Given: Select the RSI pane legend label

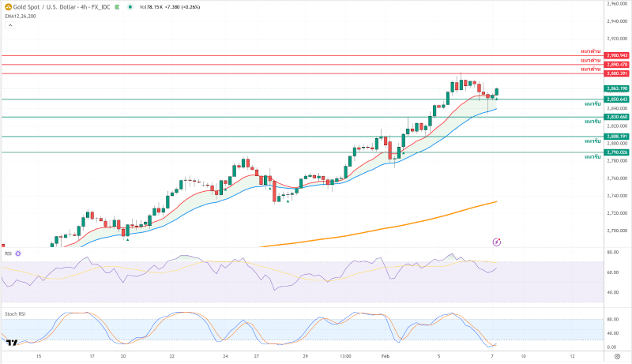Looking at the screenshot, I should pyautogui.click(x=8, y=254).
